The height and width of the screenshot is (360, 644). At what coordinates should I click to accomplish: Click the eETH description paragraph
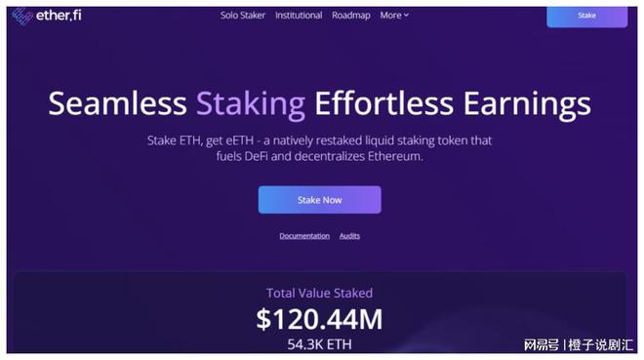tap(319, 148)
